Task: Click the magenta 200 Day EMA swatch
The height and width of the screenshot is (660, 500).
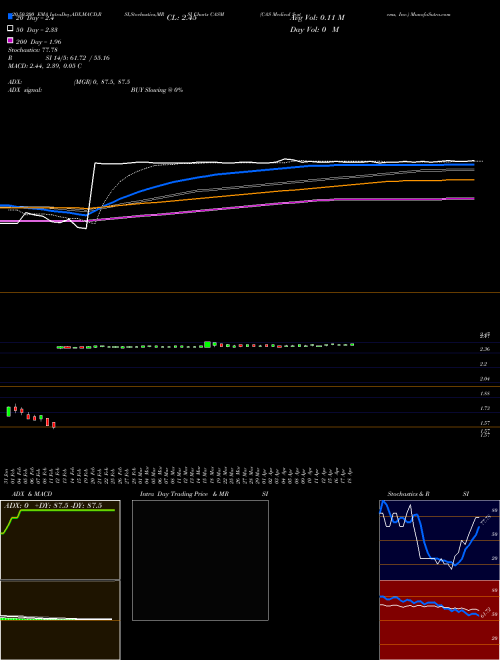Action: [x=10, y=40]
